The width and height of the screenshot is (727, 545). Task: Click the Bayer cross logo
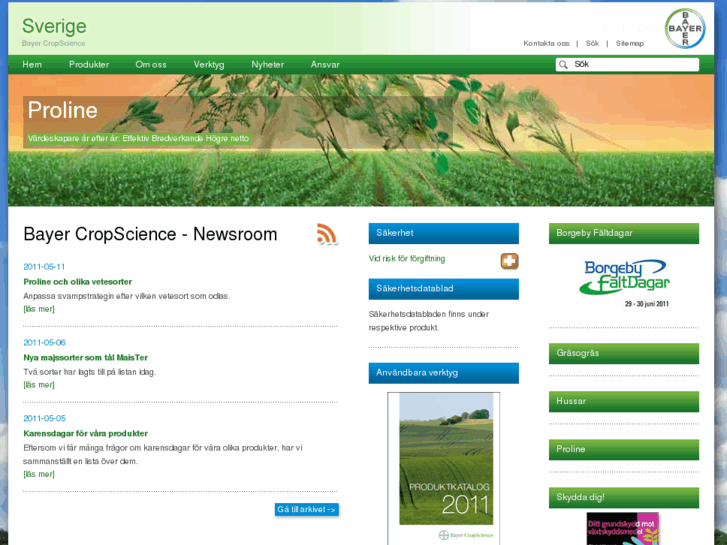685,28
